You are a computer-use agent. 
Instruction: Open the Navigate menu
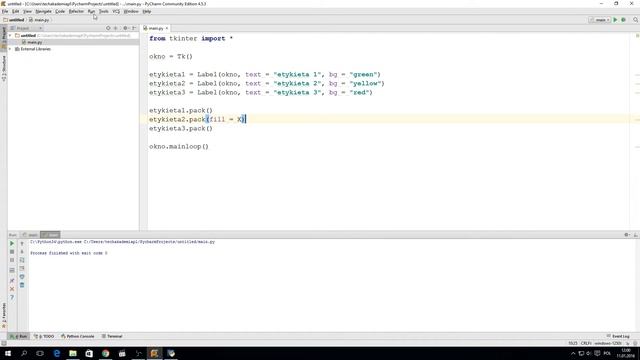(43, 11)
